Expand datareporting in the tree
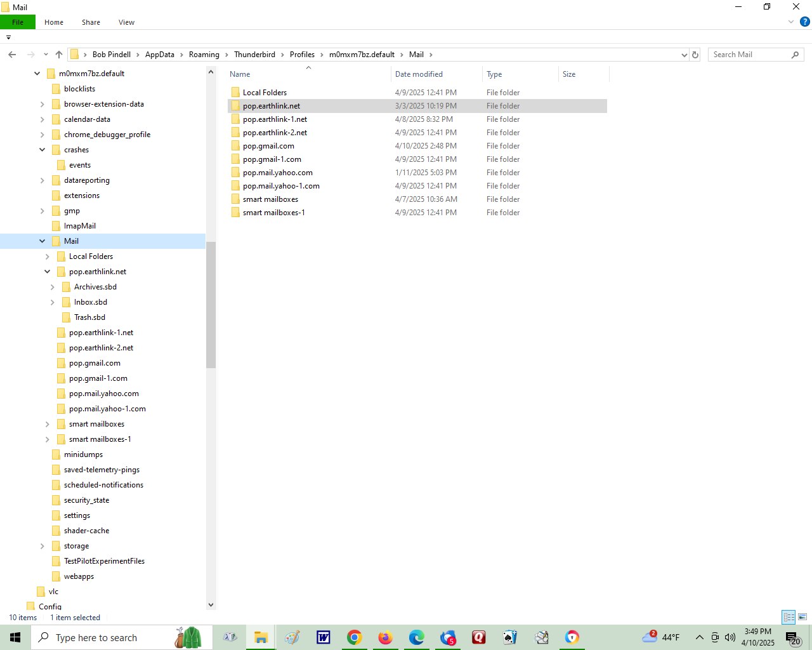Image resolution: width=812 pixels, height=650 pixels. coord(42,180)
